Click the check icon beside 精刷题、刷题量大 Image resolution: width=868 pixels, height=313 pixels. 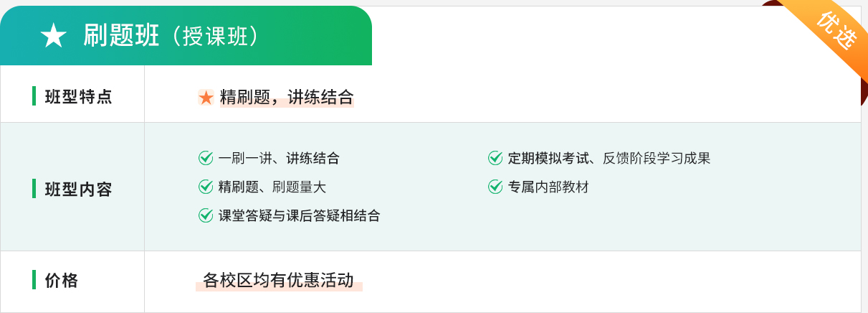coord(206,187)
